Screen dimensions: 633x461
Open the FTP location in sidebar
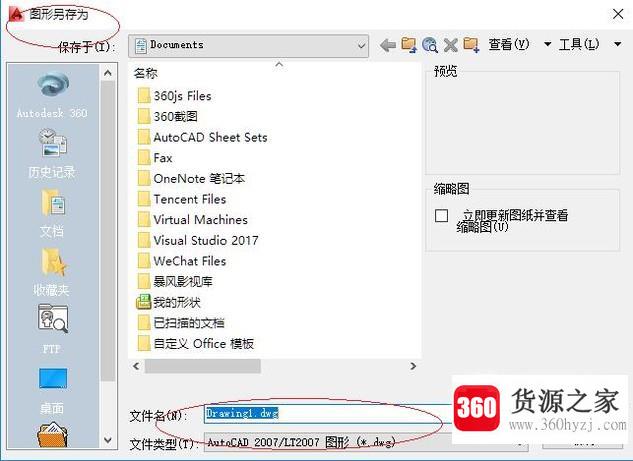52,329
